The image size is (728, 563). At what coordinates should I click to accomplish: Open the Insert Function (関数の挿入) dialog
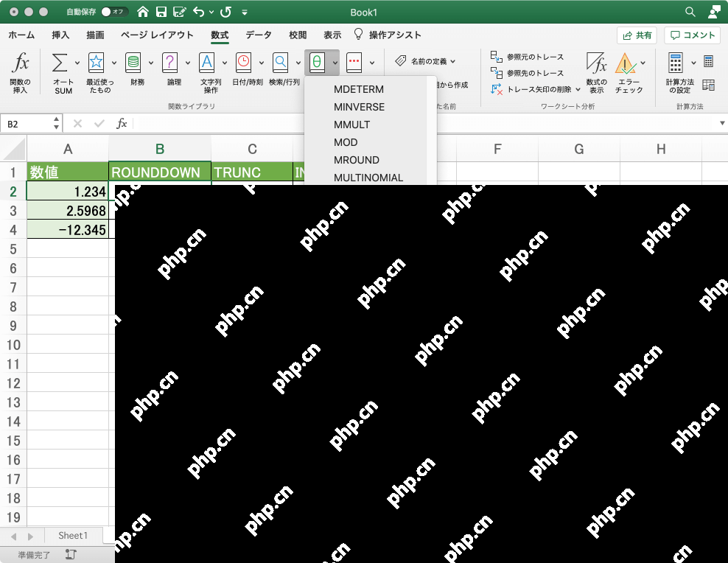click(21, 72)
